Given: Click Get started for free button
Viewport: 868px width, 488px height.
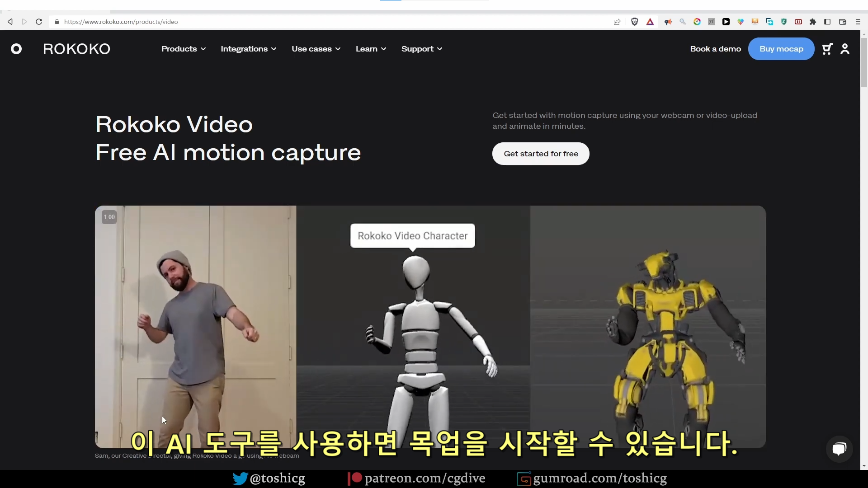Looking at the screenshot, I should coord(541,154).
